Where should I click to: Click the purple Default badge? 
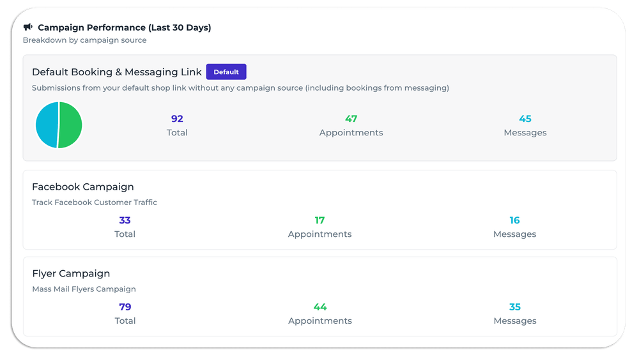tap(226, 72)
